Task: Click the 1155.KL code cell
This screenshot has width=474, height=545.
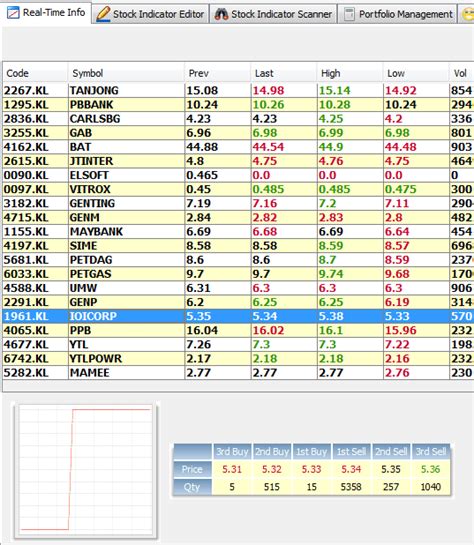Action: 35,232
